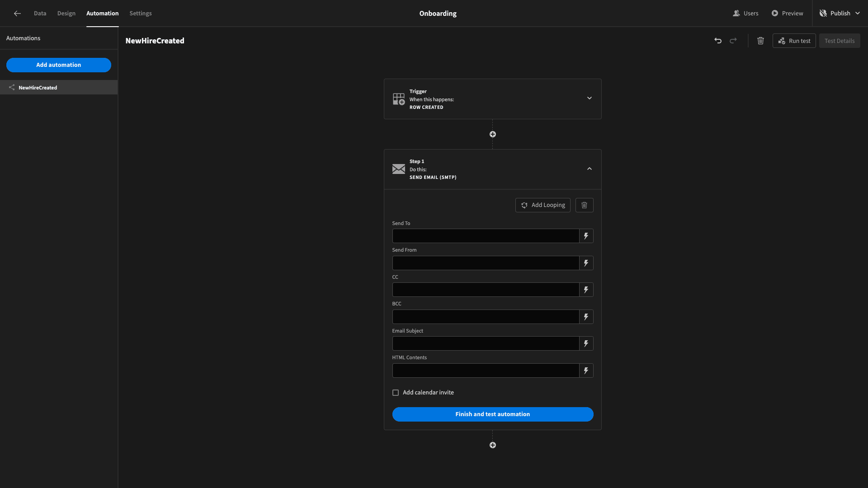Click the Add Looping button
The width and height of the screenshot is (868, 488).
543,205
